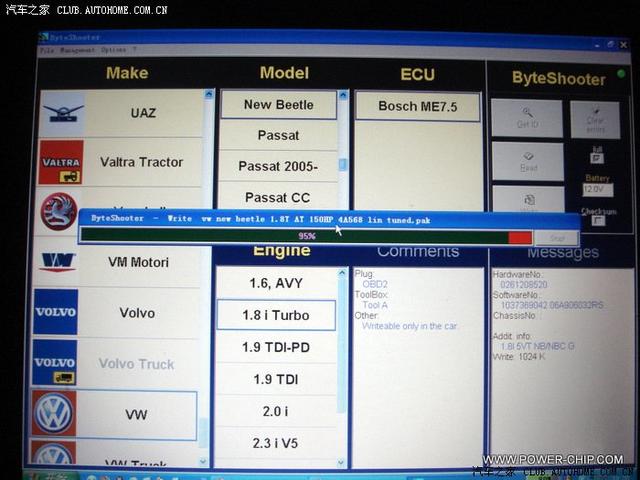The image size is (640, 480).
Task: Select 1.9 TDI-PD engine
Action: [x=276, y=347]
